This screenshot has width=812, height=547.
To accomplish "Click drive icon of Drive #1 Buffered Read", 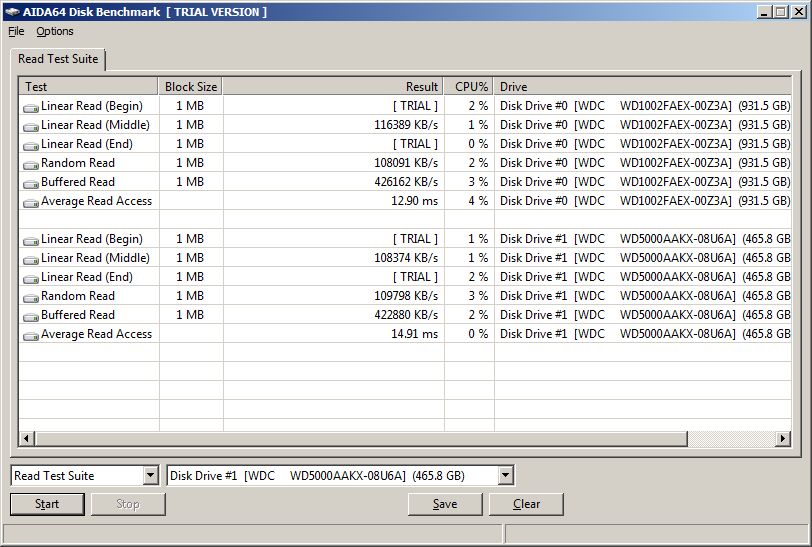I will (x=31, y=317).
